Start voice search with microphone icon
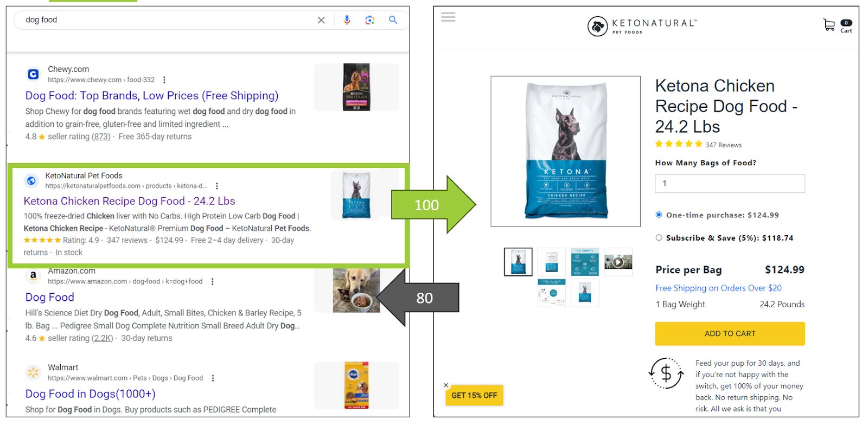 point(347,20)
